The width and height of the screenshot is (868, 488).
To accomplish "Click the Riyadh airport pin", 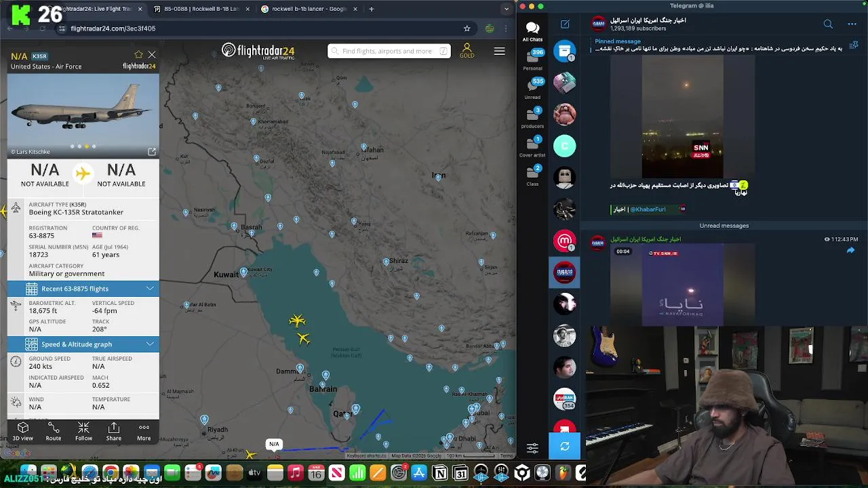I will (204, 420).
